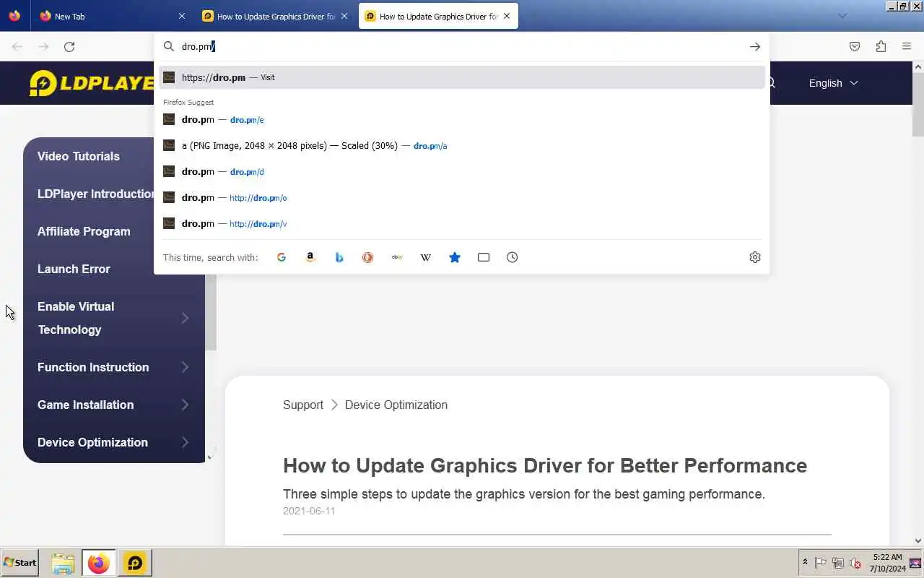Click in the address bar field

coord(462,47)
